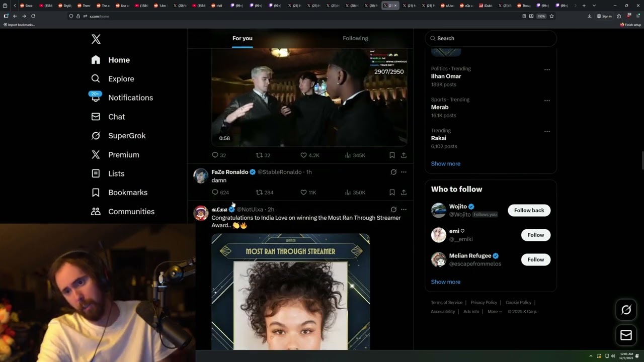Viewport: 644px width, 362px height.
Task: Open the Premium page
Action: tap(115, 155)
